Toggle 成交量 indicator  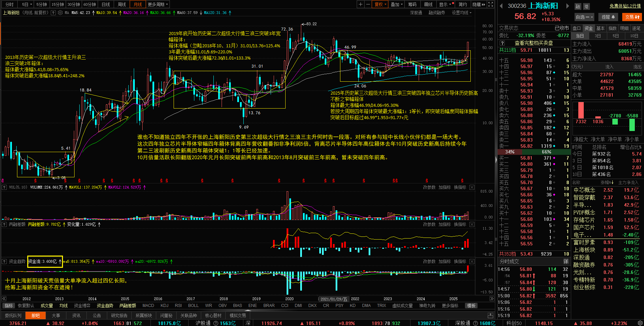[47, 306]
